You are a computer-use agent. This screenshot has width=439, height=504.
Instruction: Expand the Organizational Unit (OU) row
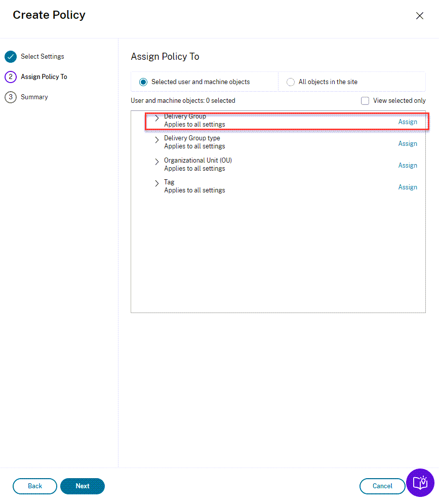156,162
